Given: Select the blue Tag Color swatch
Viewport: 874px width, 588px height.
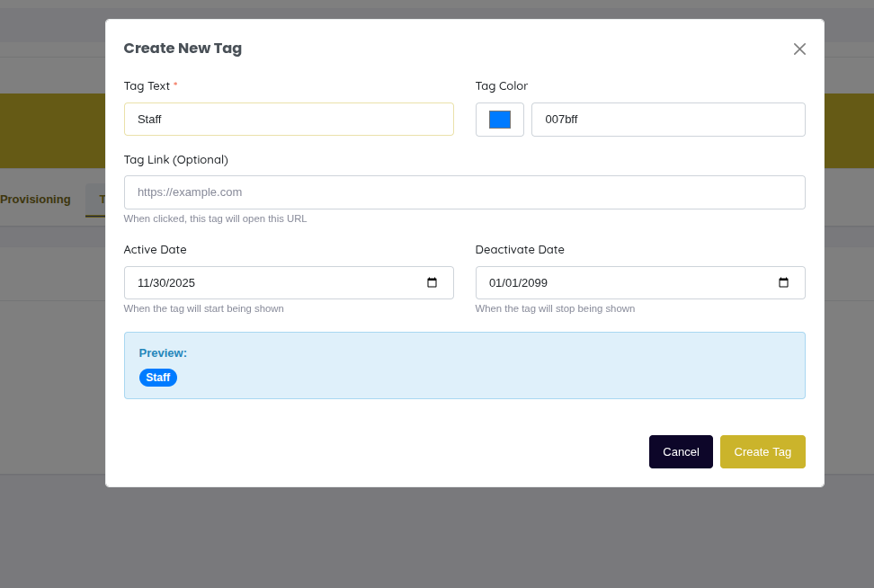Looking at the screenshot, I should coord(499,119).
